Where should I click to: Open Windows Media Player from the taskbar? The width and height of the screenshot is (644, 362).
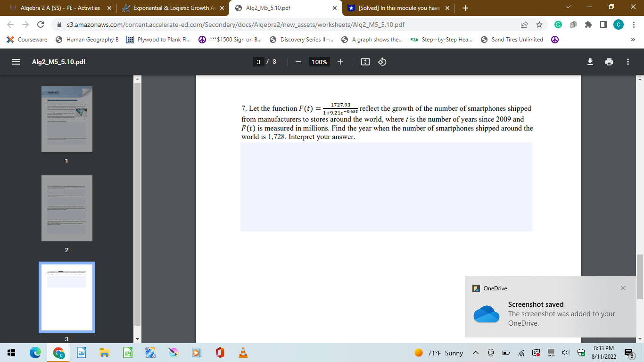tap(196, 353)
